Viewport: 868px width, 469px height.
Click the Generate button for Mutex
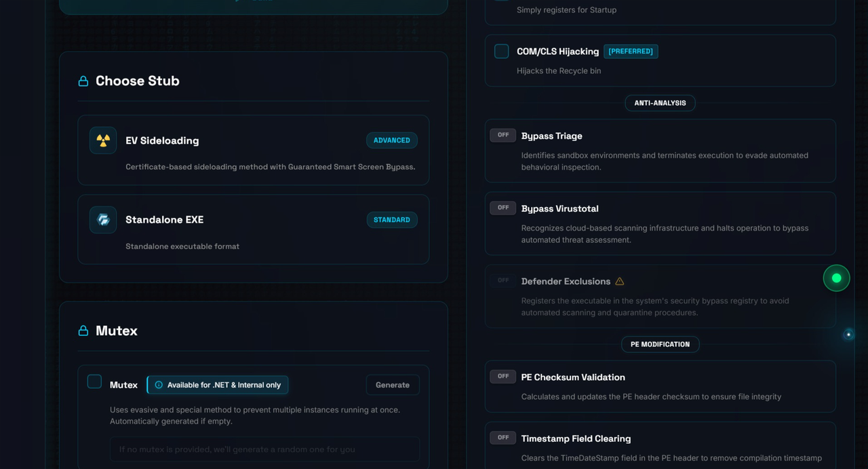(393, 385)
